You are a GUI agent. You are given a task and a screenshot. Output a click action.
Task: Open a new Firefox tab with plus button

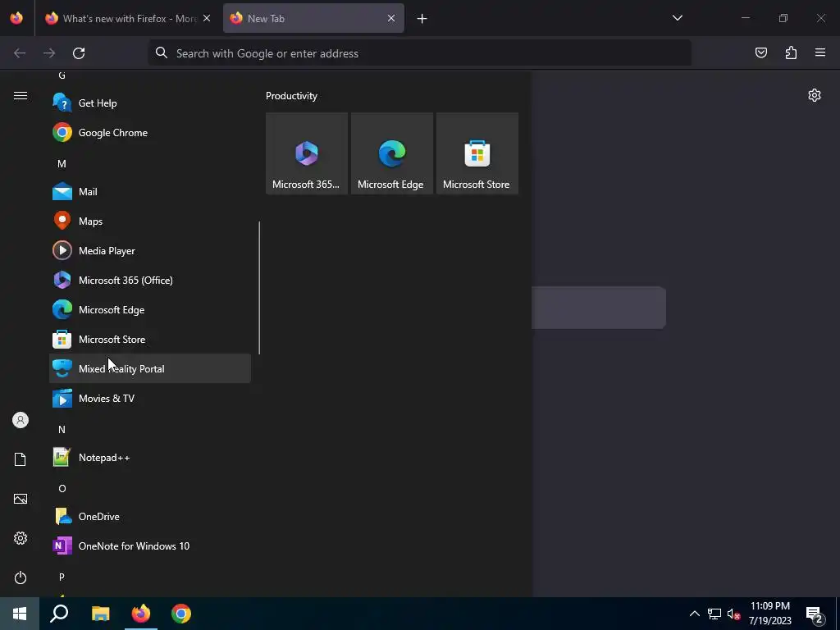(422, 19)
